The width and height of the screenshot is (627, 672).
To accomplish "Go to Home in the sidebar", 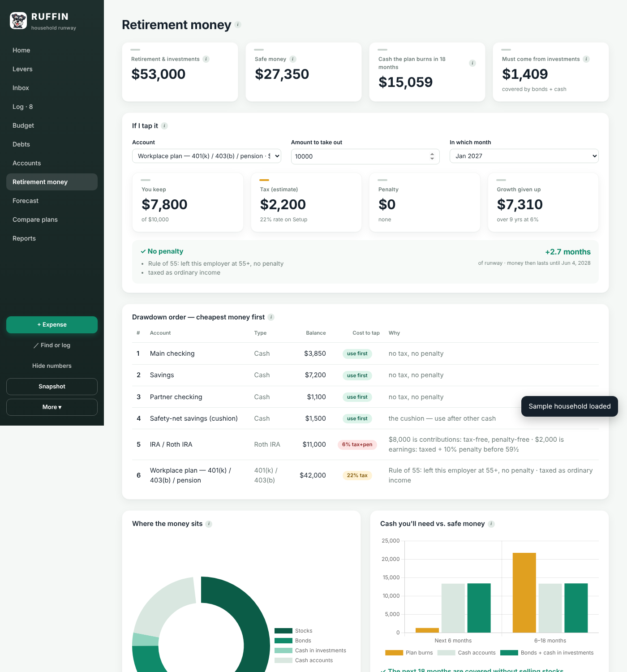I will 52,50.
